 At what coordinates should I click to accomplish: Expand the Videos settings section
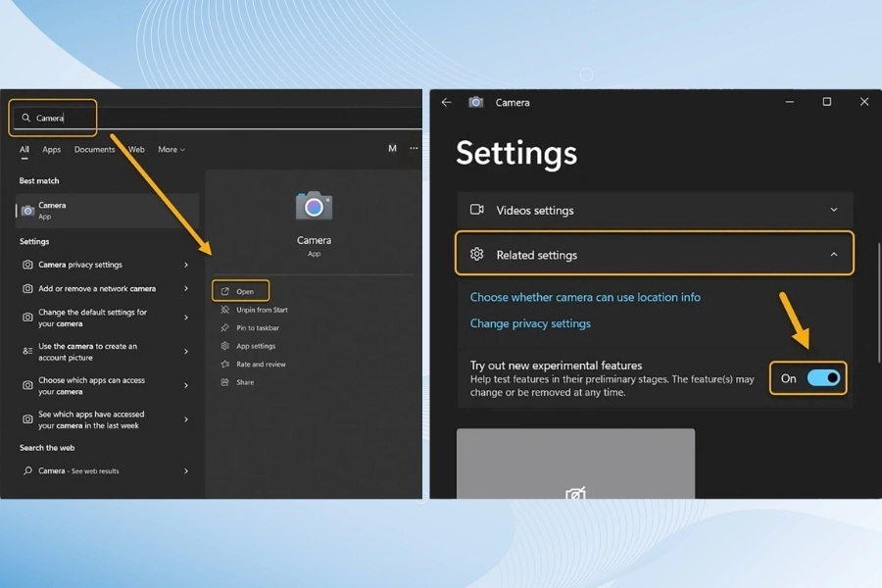coord(834,210)
